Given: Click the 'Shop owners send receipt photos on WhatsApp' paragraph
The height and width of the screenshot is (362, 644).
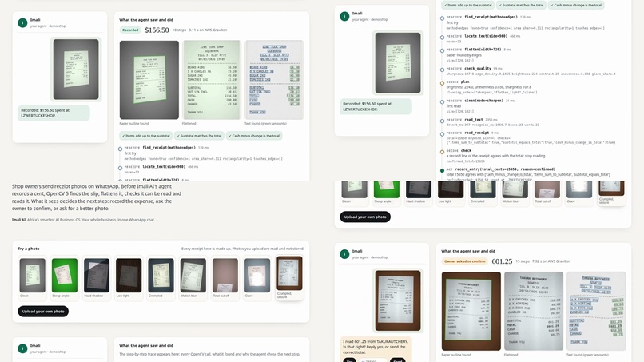Looking at the screenshot, I should tap(97, 197).
